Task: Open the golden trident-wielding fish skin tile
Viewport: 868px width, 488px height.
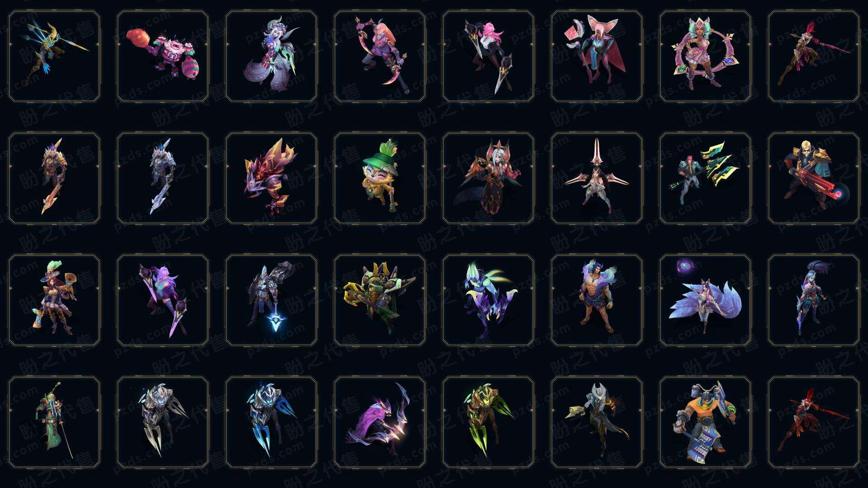Action: [54, 56]
